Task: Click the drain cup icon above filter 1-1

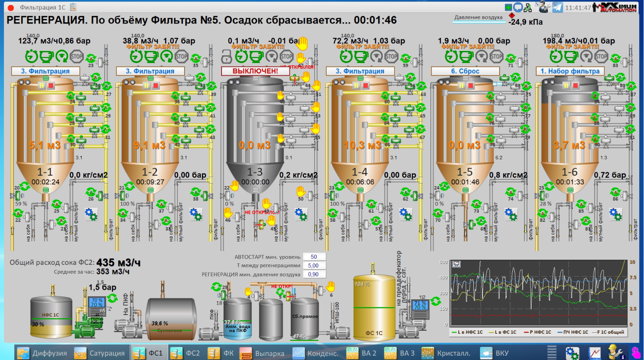Action: pyautogui.click(x=46, y=56)
